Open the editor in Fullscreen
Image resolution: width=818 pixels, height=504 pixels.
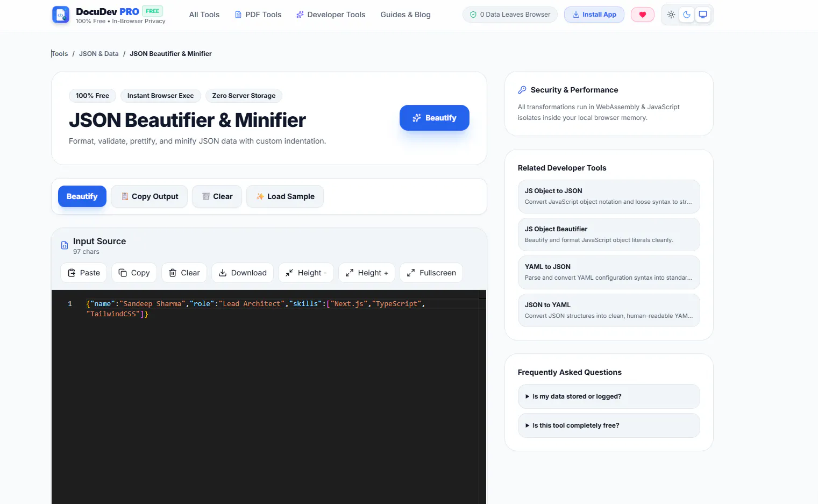click(x=431, y=273)
